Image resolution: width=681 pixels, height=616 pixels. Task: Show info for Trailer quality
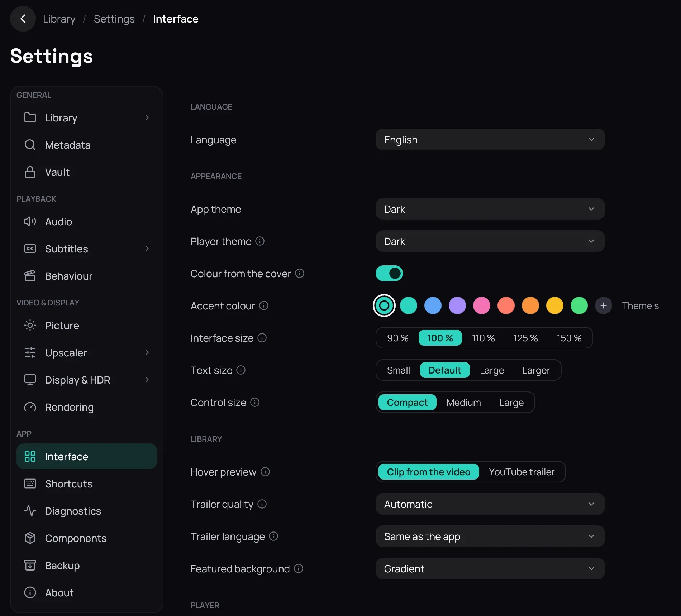[262, 504]
